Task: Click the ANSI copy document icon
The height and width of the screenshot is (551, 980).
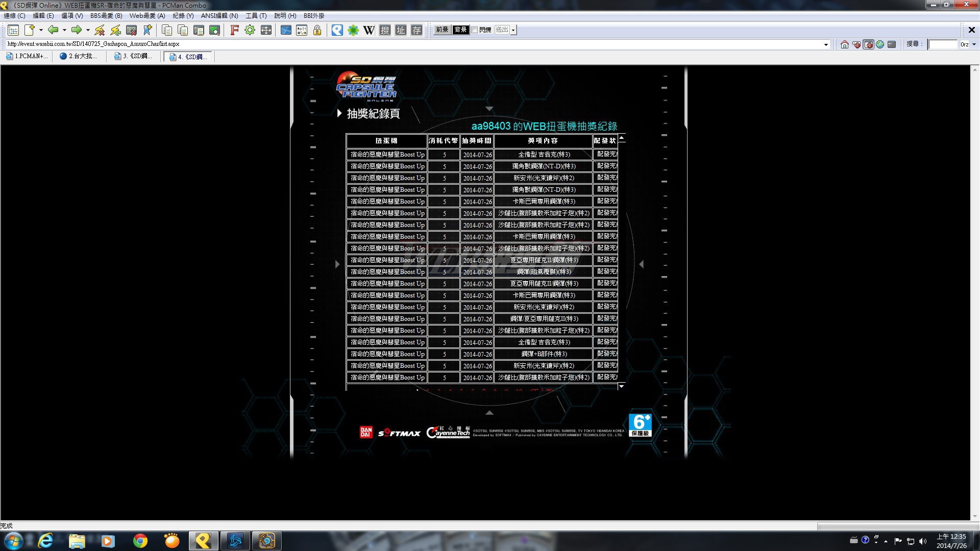Action: [199, 30]
